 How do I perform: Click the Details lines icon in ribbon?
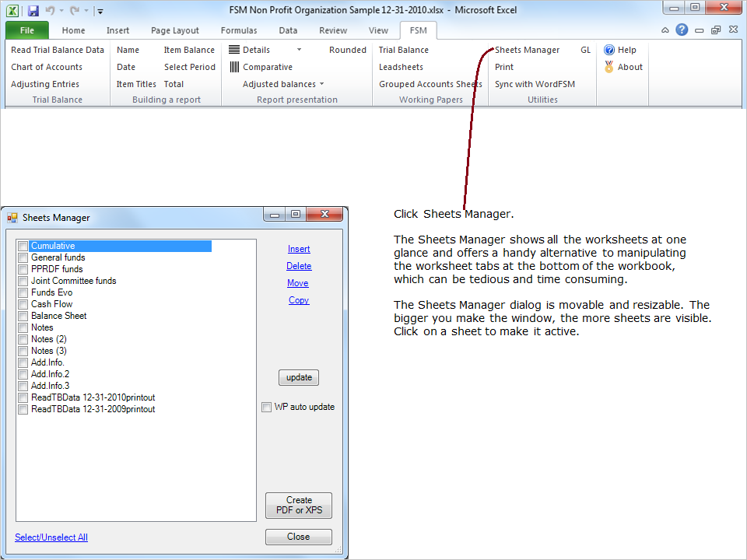[234, 50]
